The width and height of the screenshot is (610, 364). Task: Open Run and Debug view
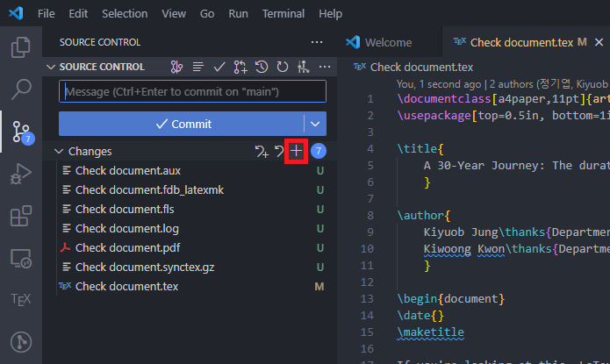(20, 174)
